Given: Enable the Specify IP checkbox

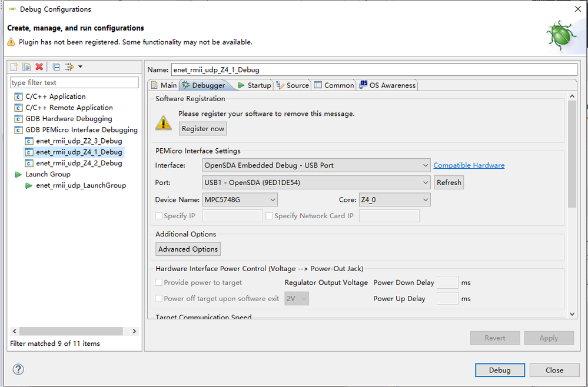Looking at the screenshot, I should tap(159, 216).
